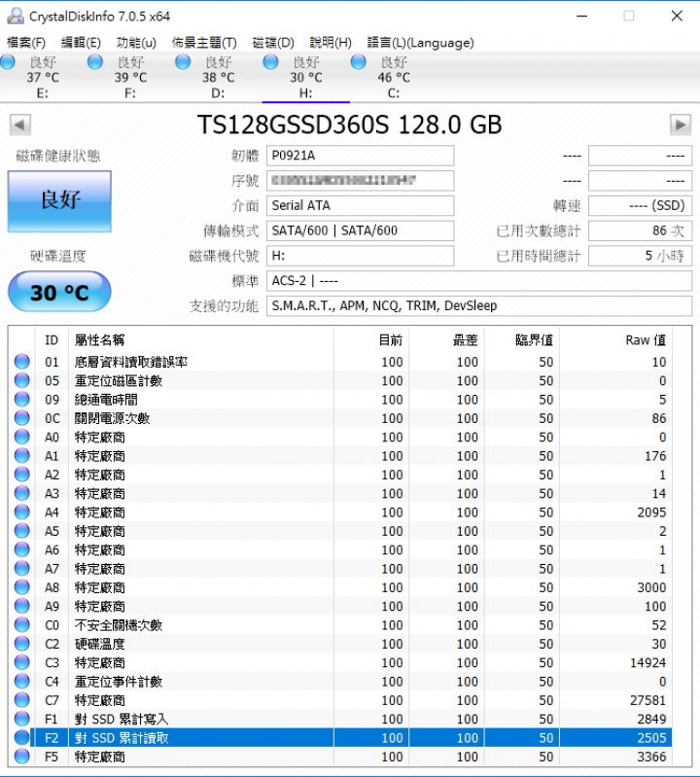This screenshot has width=700, height=777.
Task: Click the blurred serial number field
Action: (360, 180)
